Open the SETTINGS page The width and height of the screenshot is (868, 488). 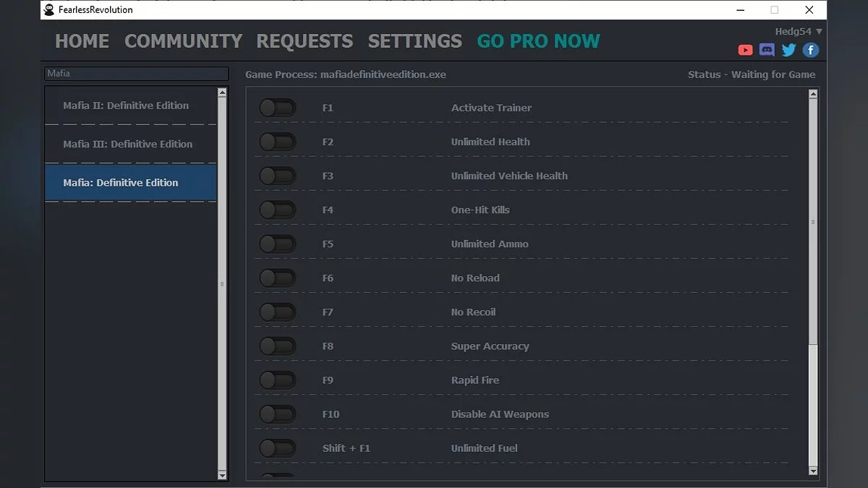click(x=414, y=41)
